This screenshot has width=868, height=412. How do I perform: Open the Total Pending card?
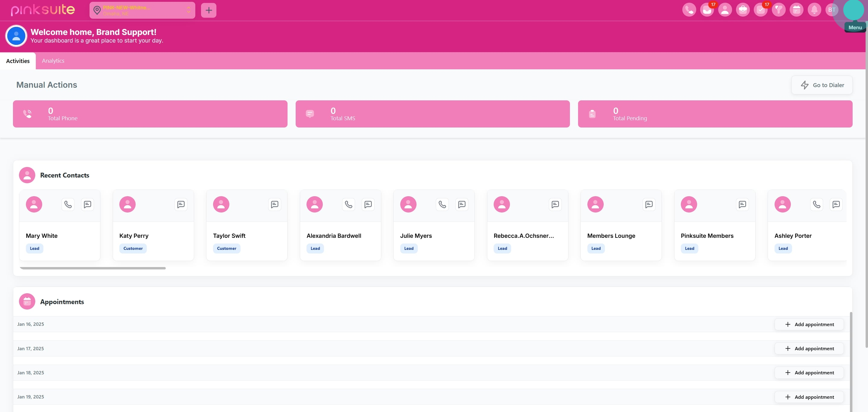715,114
